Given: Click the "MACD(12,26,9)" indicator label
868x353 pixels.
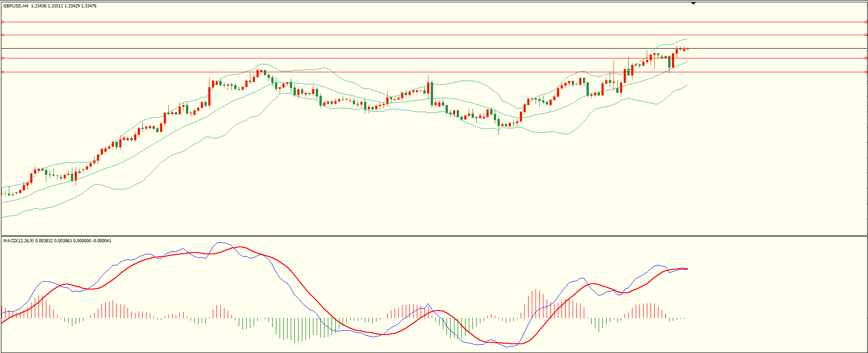Looking at the screenshot, I should click(19, 241).
